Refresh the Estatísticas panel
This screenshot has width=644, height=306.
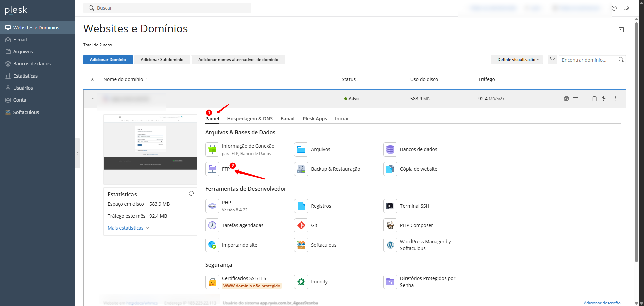[x=191, y=193]
